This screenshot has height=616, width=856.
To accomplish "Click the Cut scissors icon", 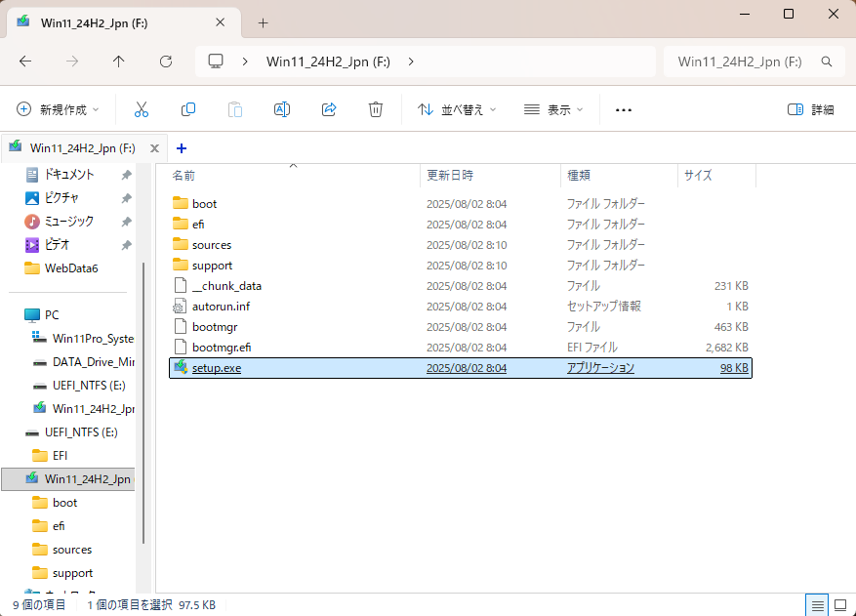I will click(x=142, y=109).
